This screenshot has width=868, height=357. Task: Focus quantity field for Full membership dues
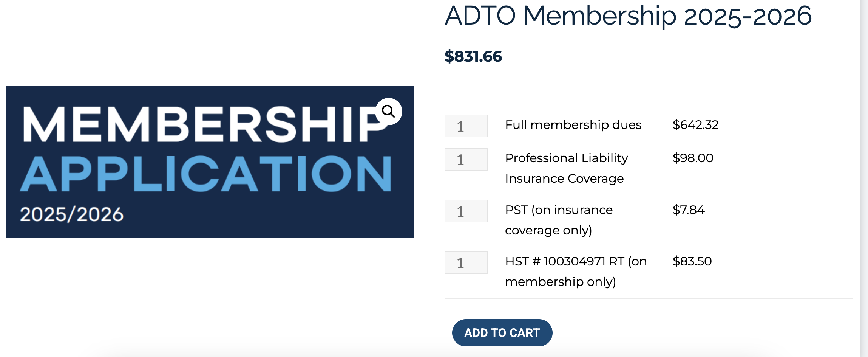click(466, 126)
